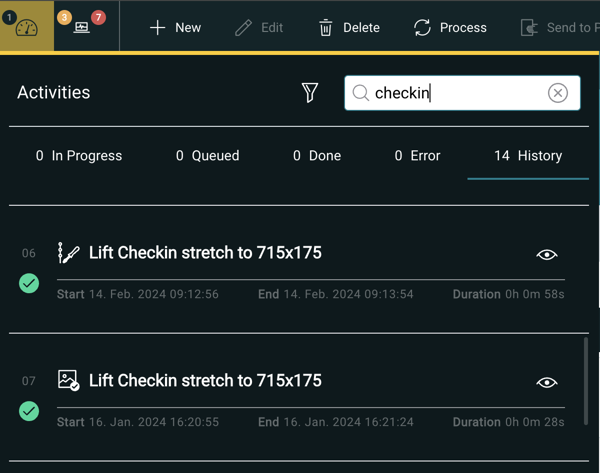Screen dimensions: 600x473
Task: Open the workstation monitor view with badges
Action: click(82, 26)
